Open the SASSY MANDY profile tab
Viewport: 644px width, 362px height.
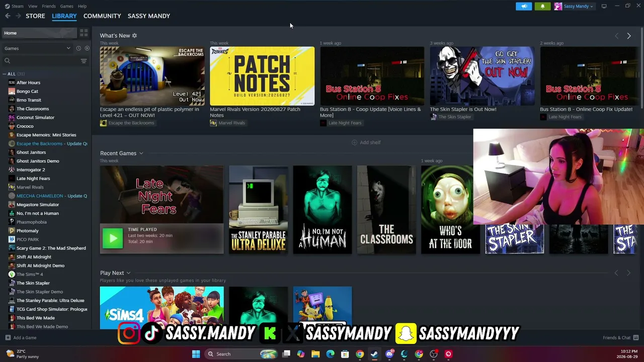(x=149, y=16)
